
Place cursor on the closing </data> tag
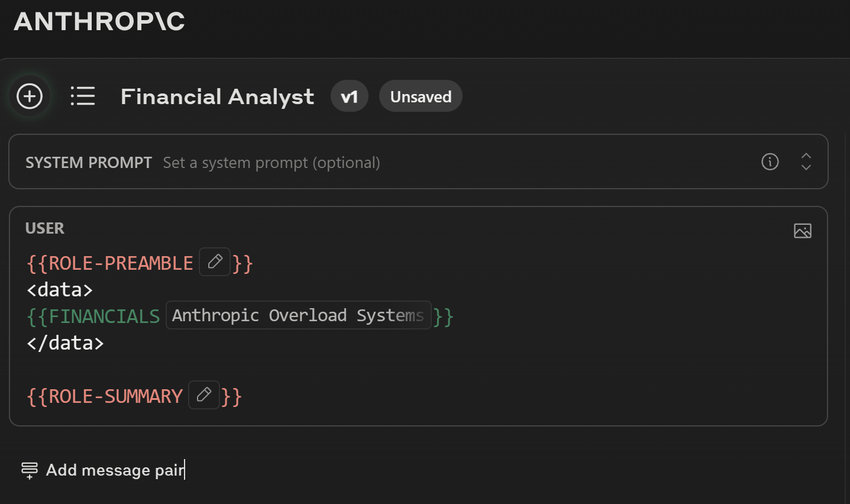[66, 343]
